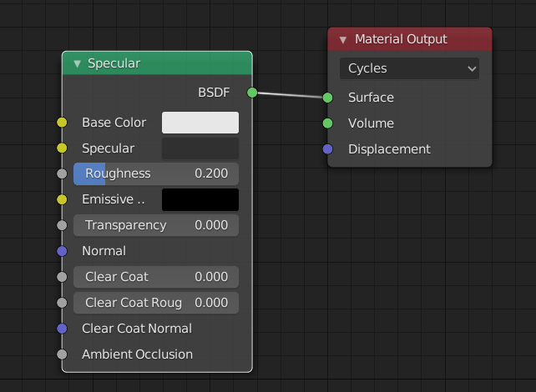Click the Normal label text
Screen dimensions: 536x392
pos(104,251)
